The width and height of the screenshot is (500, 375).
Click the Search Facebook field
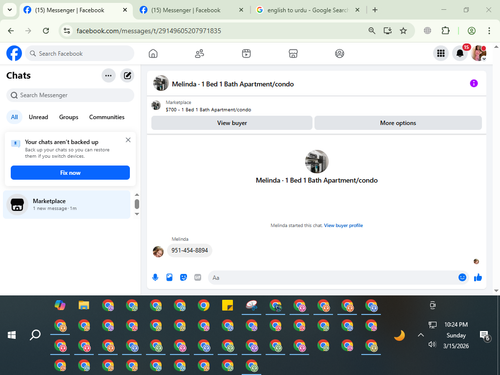tap(80, 53)
